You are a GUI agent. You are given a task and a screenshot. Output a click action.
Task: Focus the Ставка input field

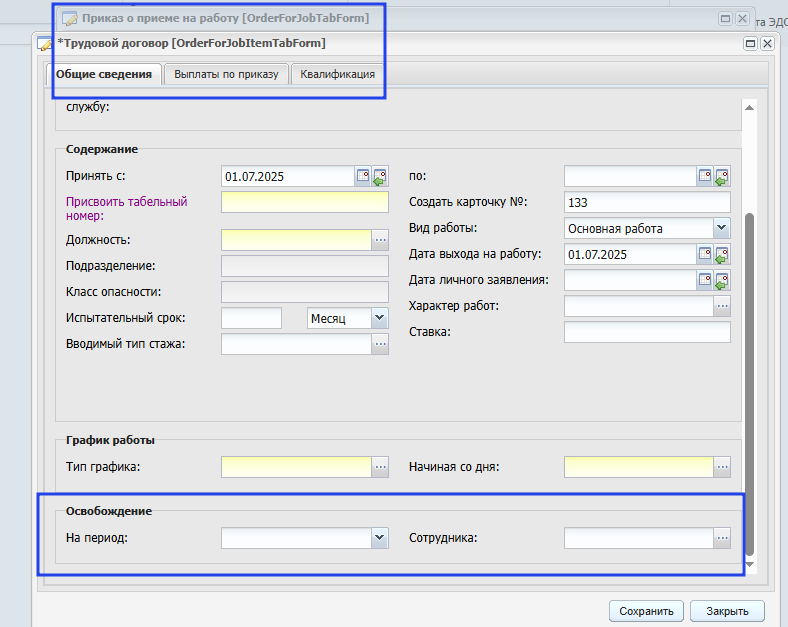647,332
